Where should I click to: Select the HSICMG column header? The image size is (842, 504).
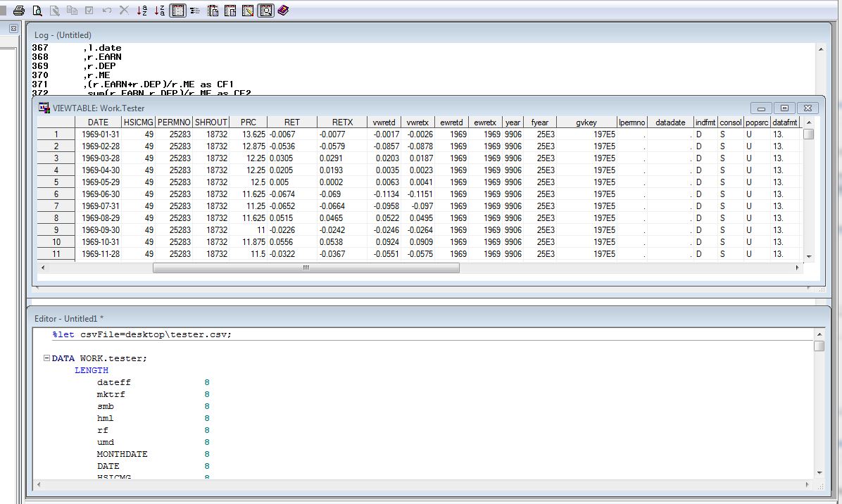139,122
